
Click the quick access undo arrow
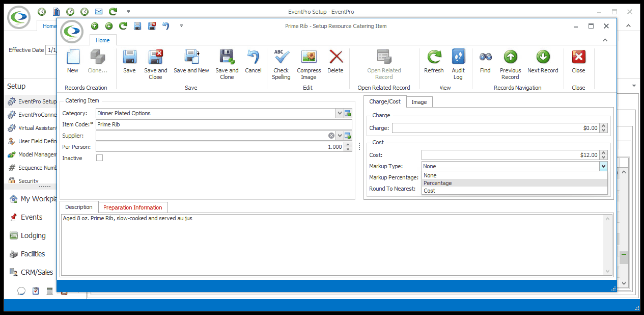click(x=166, y=26)
